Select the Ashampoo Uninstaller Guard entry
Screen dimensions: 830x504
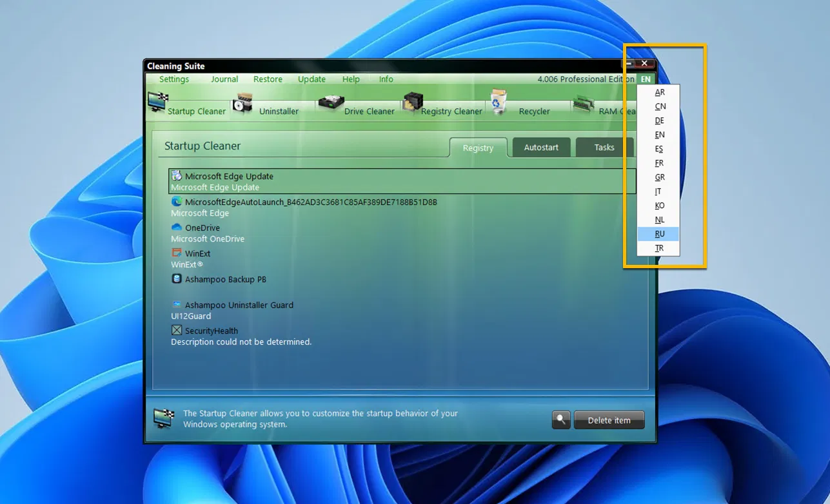pyautogui.click(x=402, y=311)
